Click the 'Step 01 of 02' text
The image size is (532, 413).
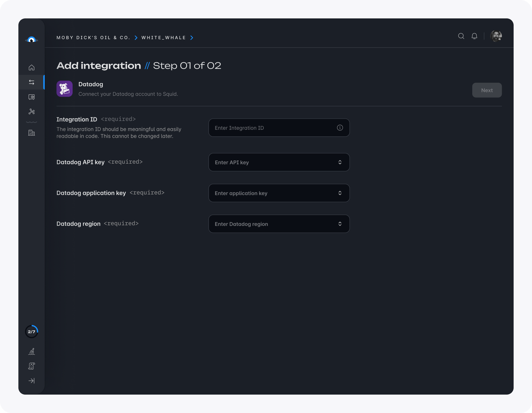coord(187,66)
